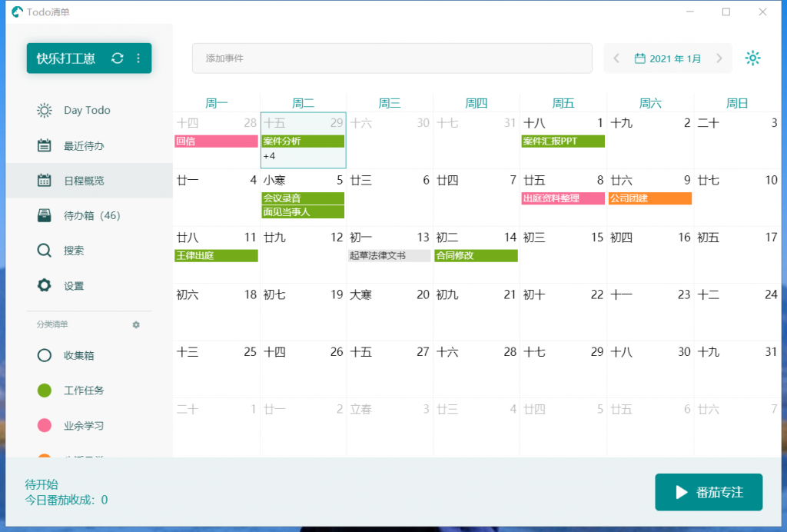
Task: Go to the previous month arrow
Action: pyautogui.click(x=616, y=58)
